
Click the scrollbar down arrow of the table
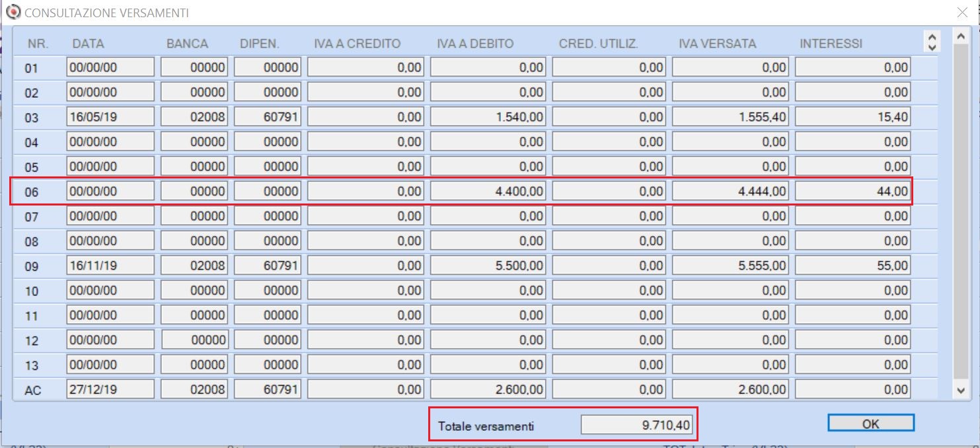[961, 391]
